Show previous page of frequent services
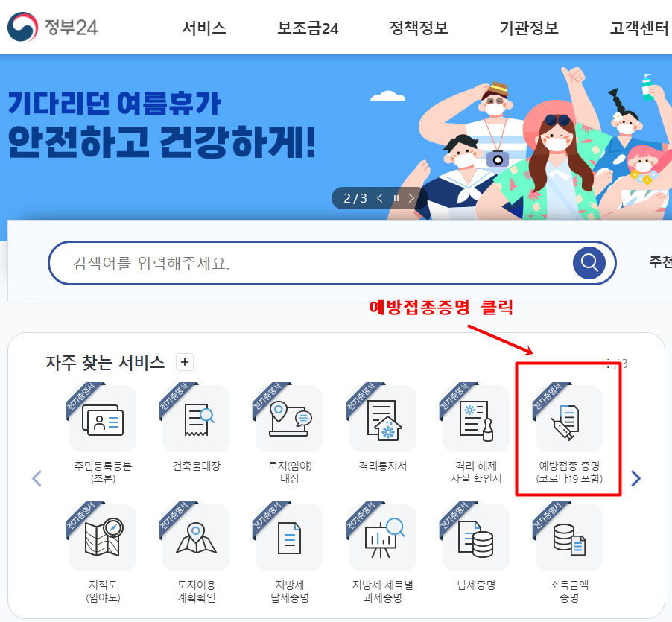 tap(37, 478)
